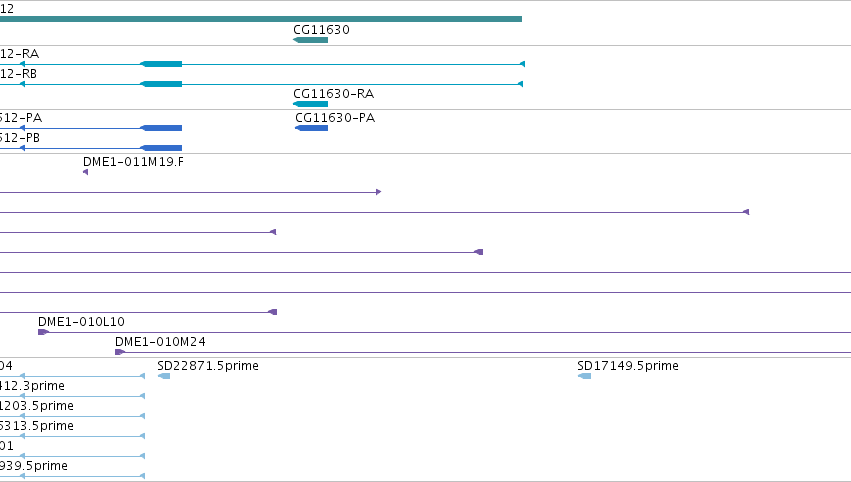Open the SD22871.5prime EST label

208,365
